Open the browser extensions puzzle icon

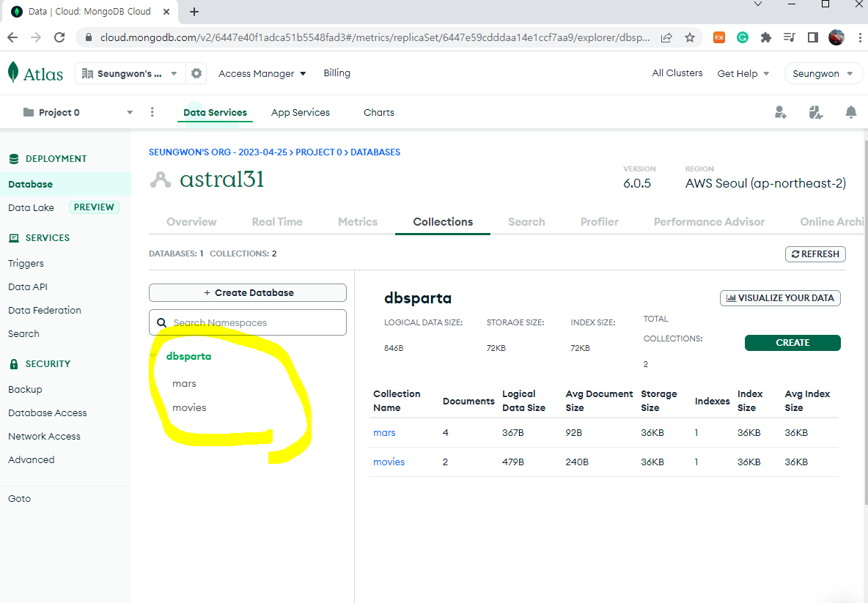click(765, 37)
